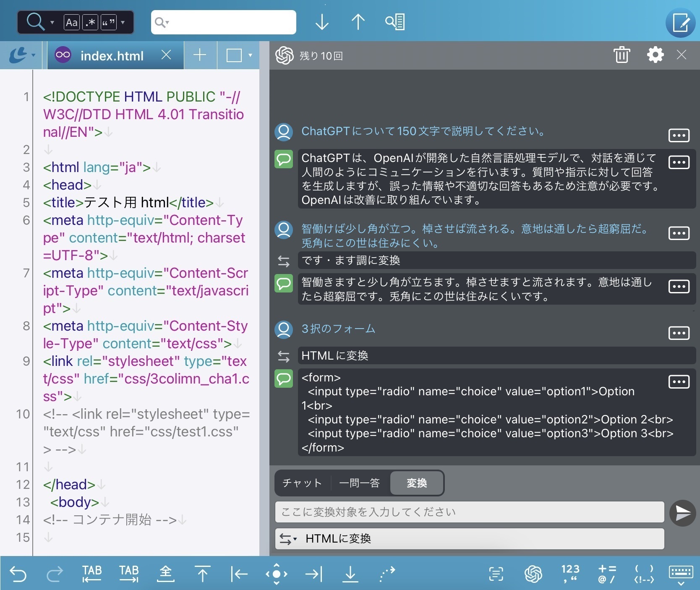The image size is (700, 590).
Task: Jump to next search result down arrow
Action: tap(322, 22)
